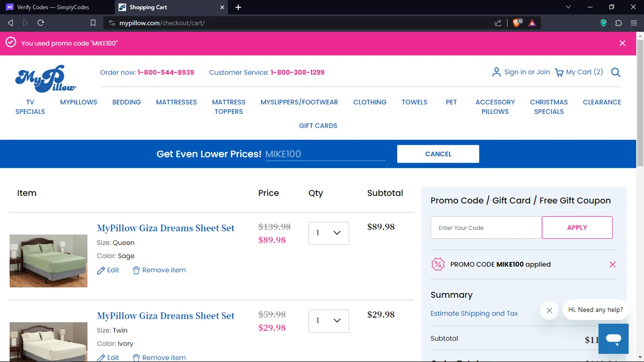Viewport: 644px width, 362px height.
Task: Click the Enter Your Code field
Action: [486, 228]
